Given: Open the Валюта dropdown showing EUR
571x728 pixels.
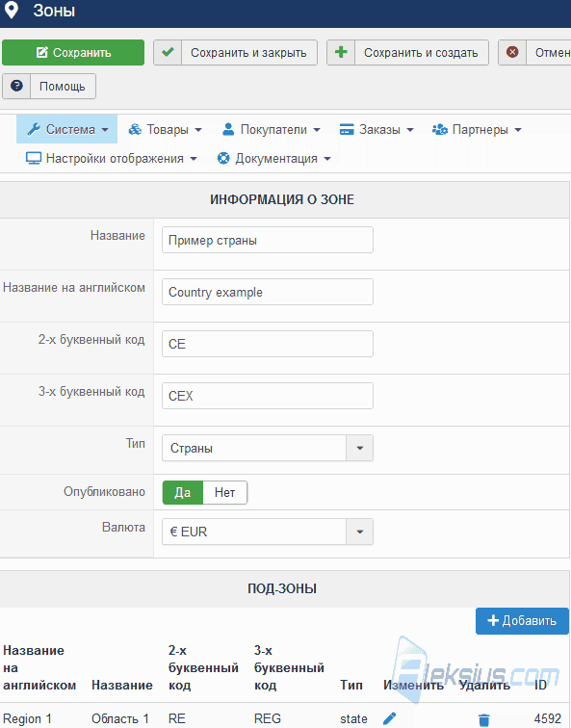Looking at the screenshot, I should [268, 532].
